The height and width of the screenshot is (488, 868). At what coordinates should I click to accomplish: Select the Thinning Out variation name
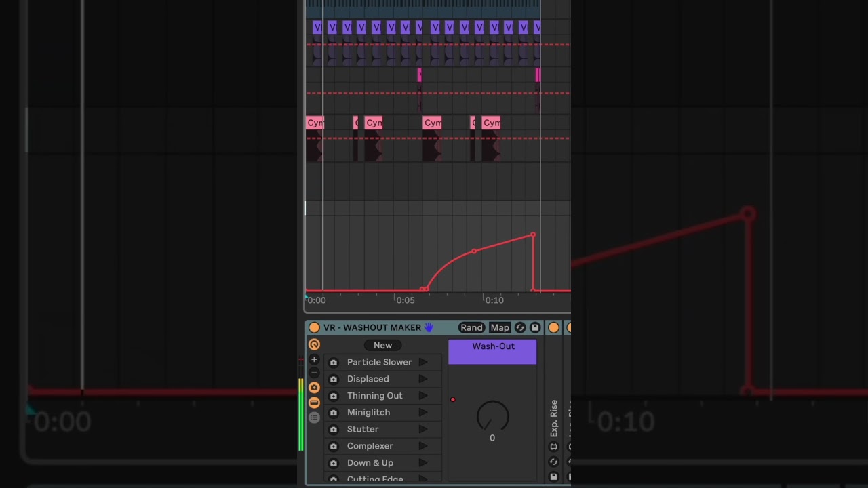[x=374, y=396]
